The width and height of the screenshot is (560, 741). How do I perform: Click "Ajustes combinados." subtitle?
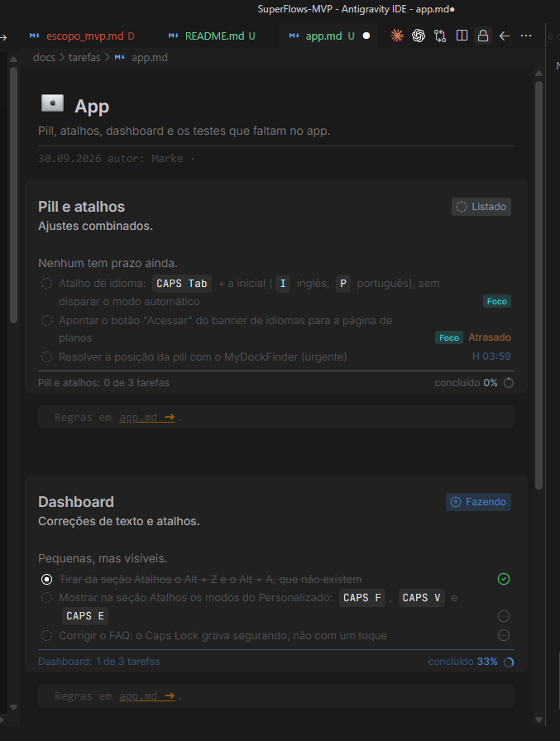95,226
